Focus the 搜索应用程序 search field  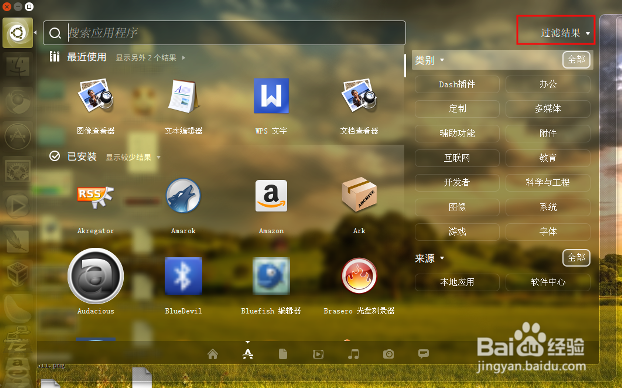225,33
